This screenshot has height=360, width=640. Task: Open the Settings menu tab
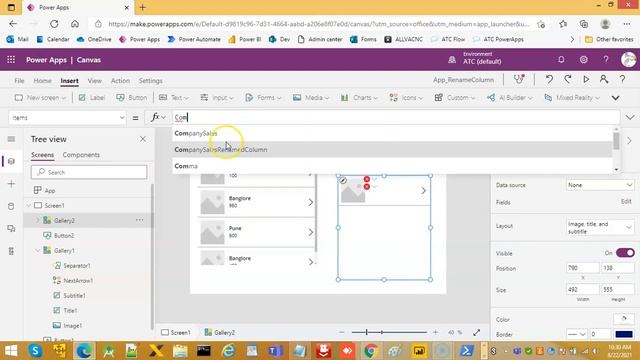tap(151, 81)
